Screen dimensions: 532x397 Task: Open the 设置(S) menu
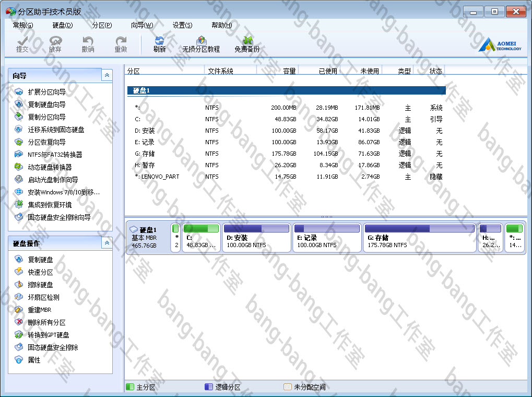click(182, 25)
